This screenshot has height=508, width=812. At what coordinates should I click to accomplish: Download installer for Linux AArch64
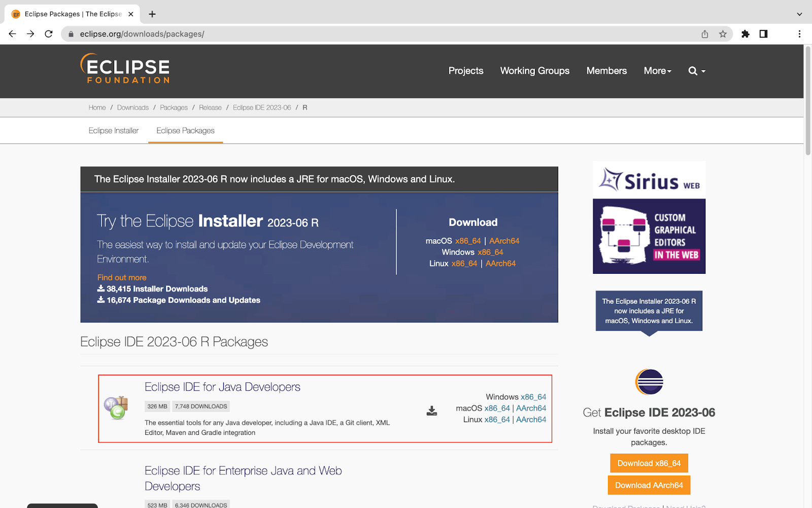pyautogui.click(x=500, y=263)
